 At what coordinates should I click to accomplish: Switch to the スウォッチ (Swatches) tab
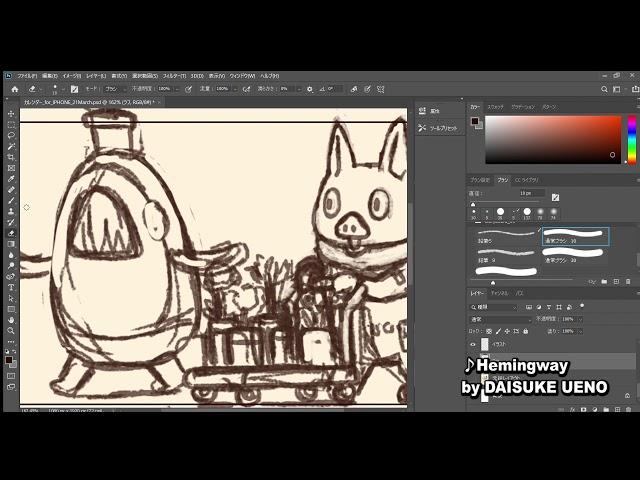click(495, 106)
